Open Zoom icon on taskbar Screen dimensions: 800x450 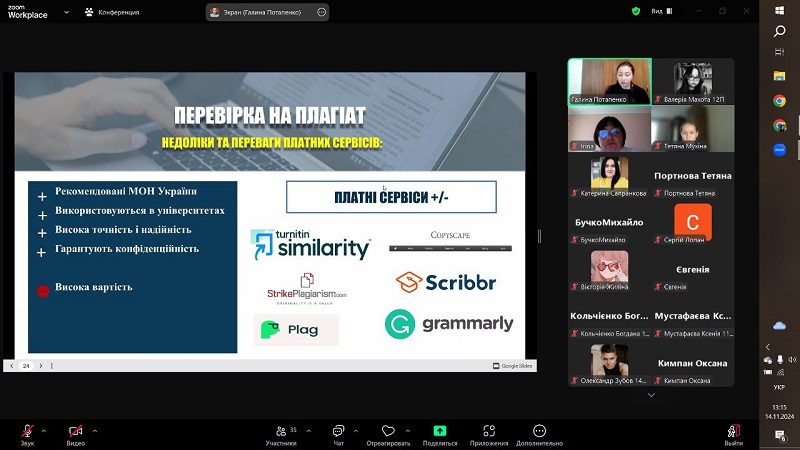pyautogui.click(x=779, y=149)
